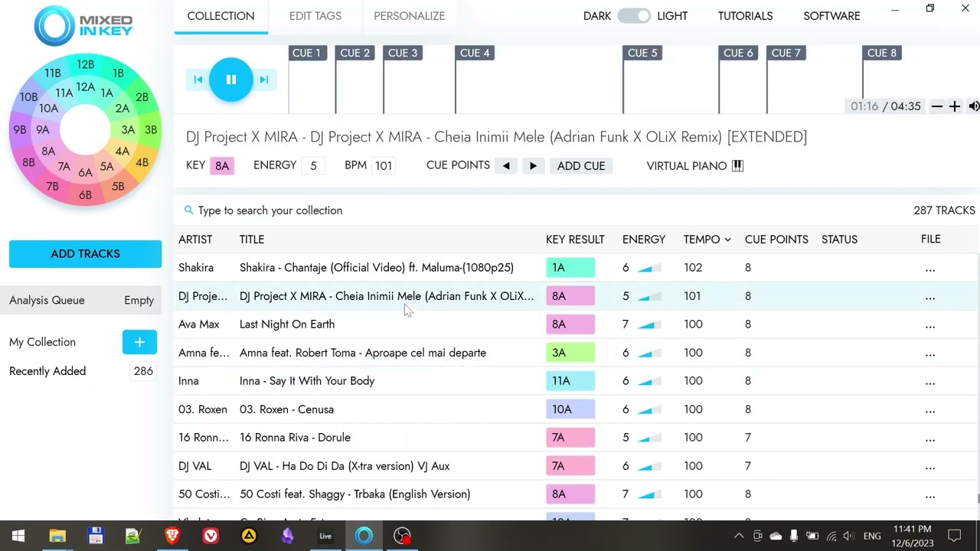980x551 pixels.
Task: Open file options for Roxen - Cenusa
Action: click(x=930, y=409)
